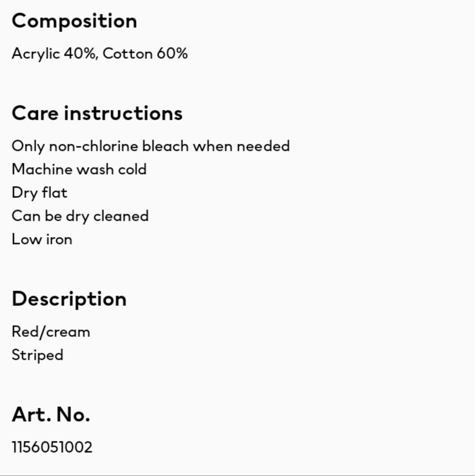Image resolution: width=475 pixels, height=476 pixels.
Task: Click the Description heading
Action: [x=69, y=299]
